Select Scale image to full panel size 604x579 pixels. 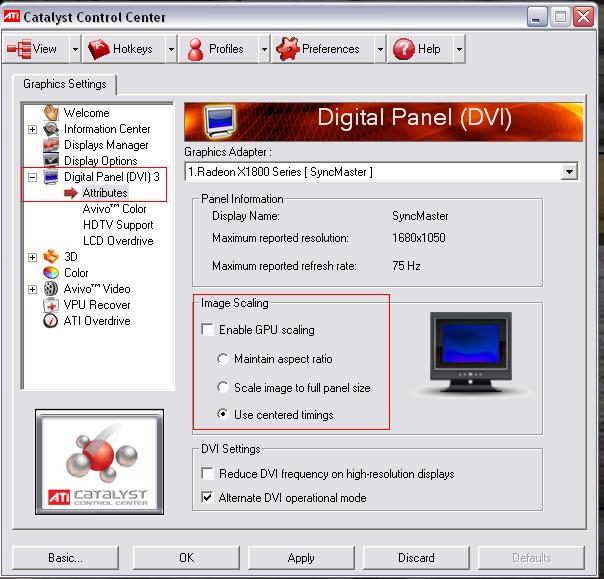pos(223,387)
